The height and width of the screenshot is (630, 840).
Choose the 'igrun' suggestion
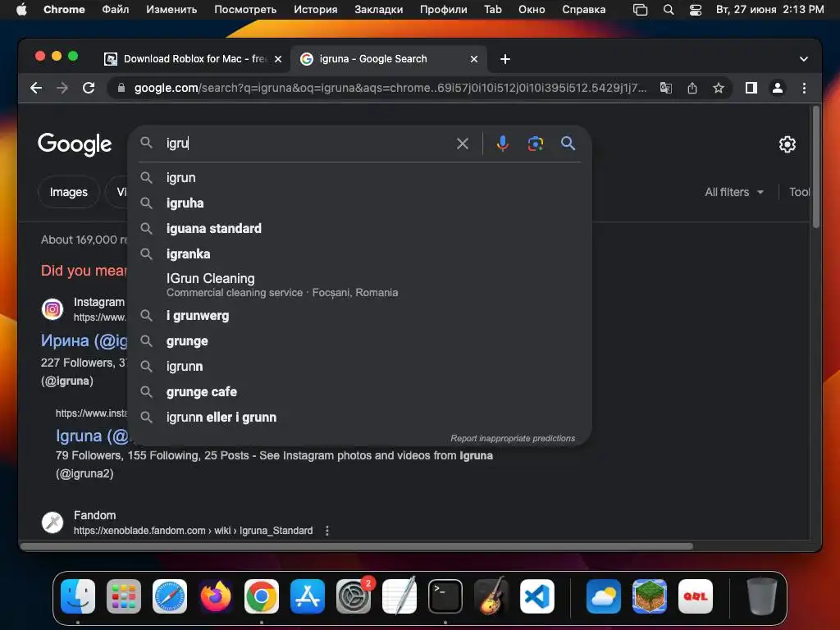(359, 177)
